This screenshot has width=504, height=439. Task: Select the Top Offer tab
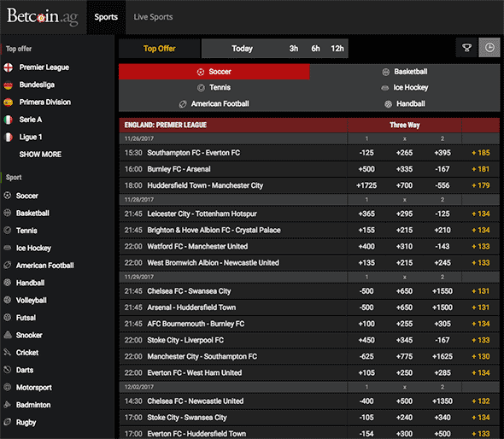point(160,49)
